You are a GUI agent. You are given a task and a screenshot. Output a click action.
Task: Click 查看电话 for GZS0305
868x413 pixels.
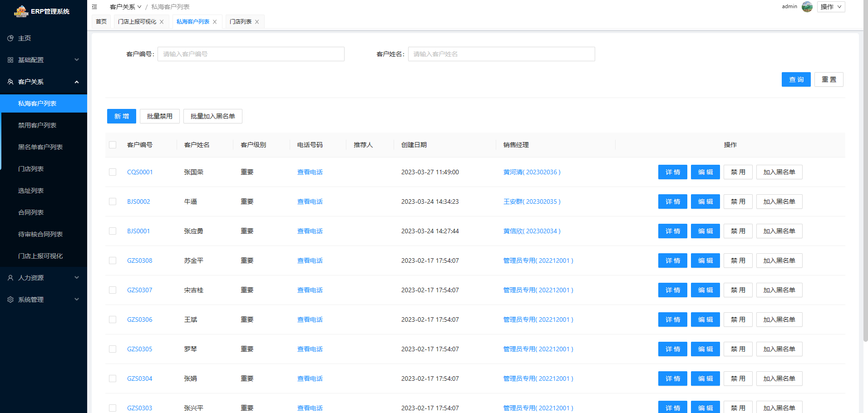[x=310, y=349]
